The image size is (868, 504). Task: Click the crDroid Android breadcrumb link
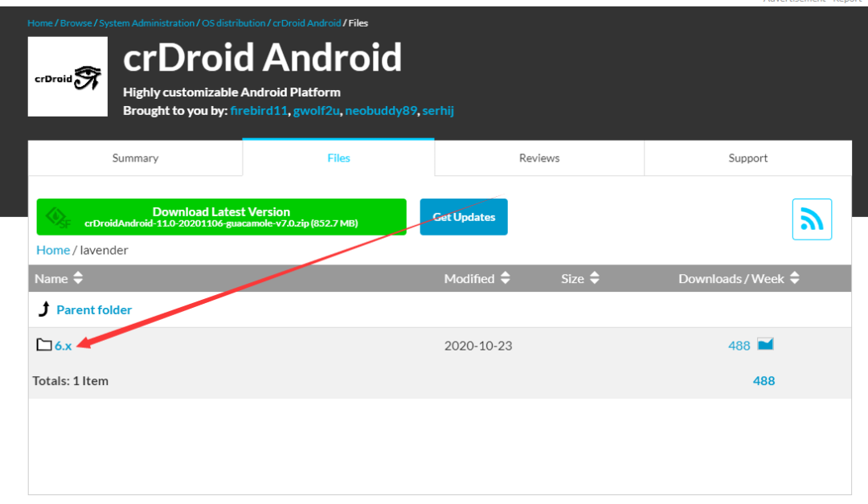click(x=307, y=23)
